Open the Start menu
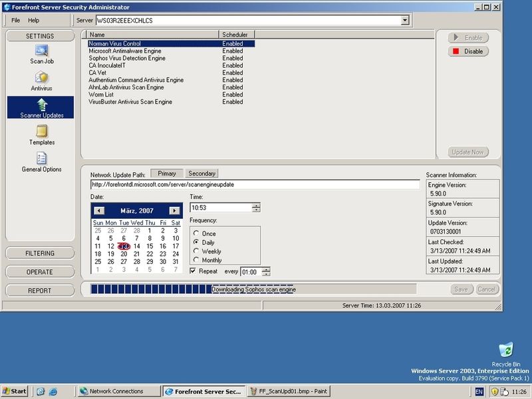 (14, 391)
